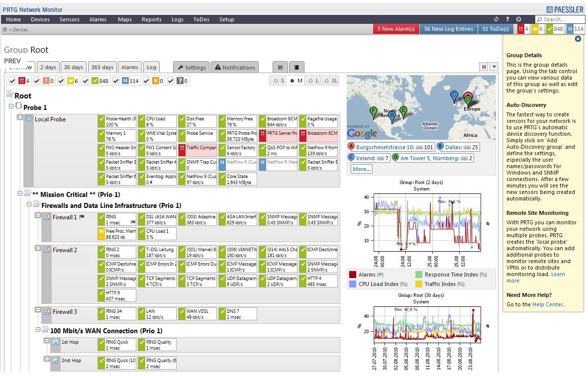Click the home icon in the breadcrumb
Viewport: 588px width, 376px height.
click(x=5, y=29)
